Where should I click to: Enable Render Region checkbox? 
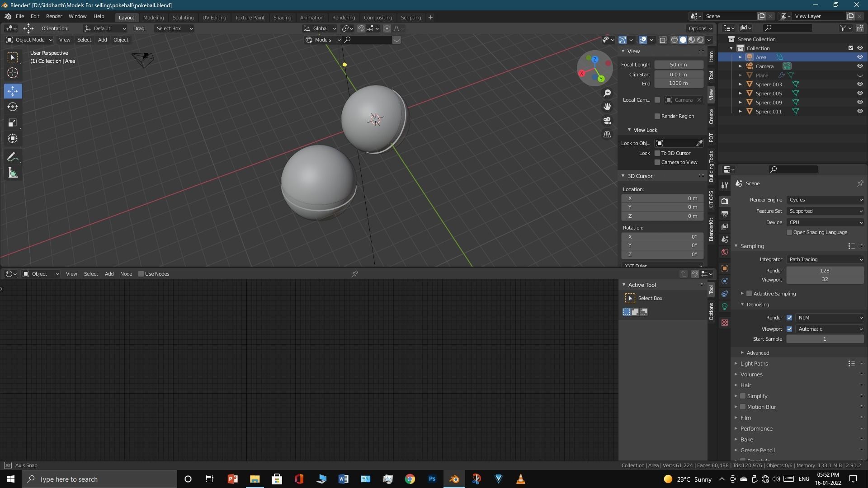coord(657,116)
